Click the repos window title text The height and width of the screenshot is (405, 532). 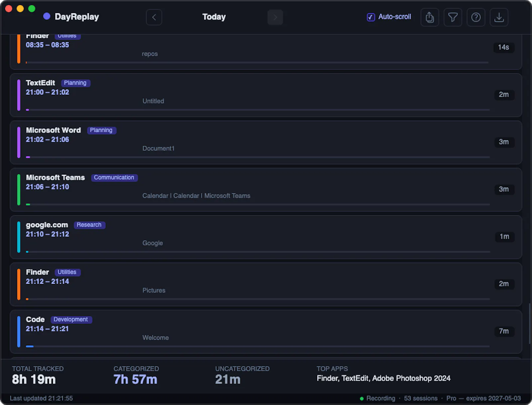pos(150,54)
